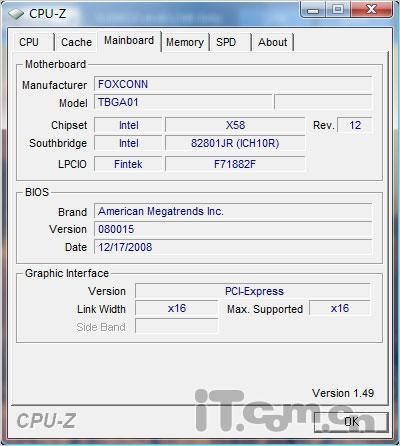This screenshot has height=446, width=400.
Task: Select the Mainboard tab
Action: 129,41
